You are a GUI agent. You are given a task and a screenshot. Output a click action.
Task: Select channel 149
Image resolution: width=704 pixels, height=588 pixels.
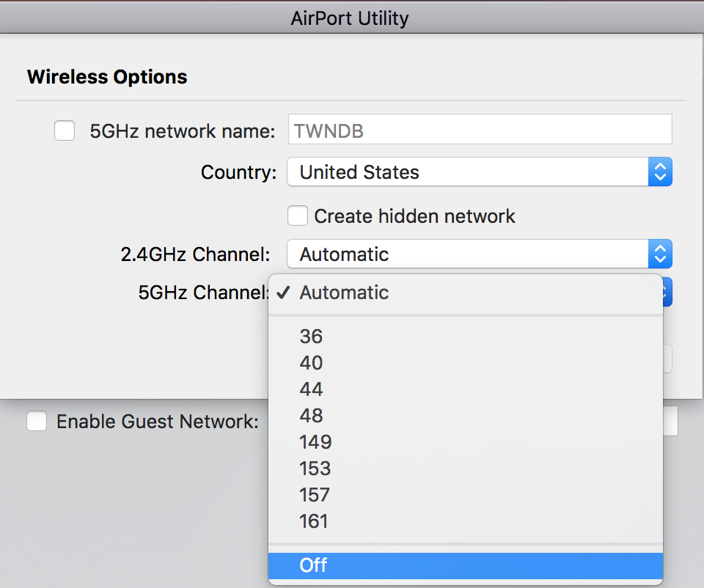466,442
